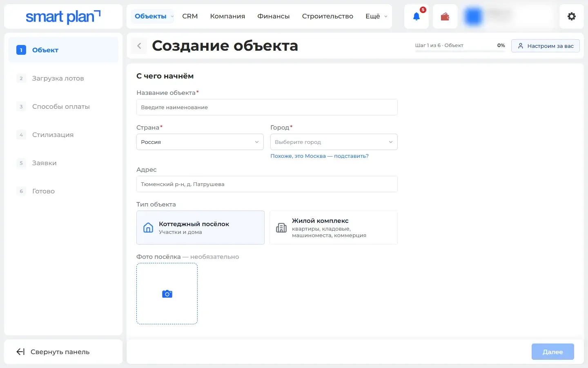Focus the Название объекта input field
This screenshot has height=368, width=588.
pos(267,107)
